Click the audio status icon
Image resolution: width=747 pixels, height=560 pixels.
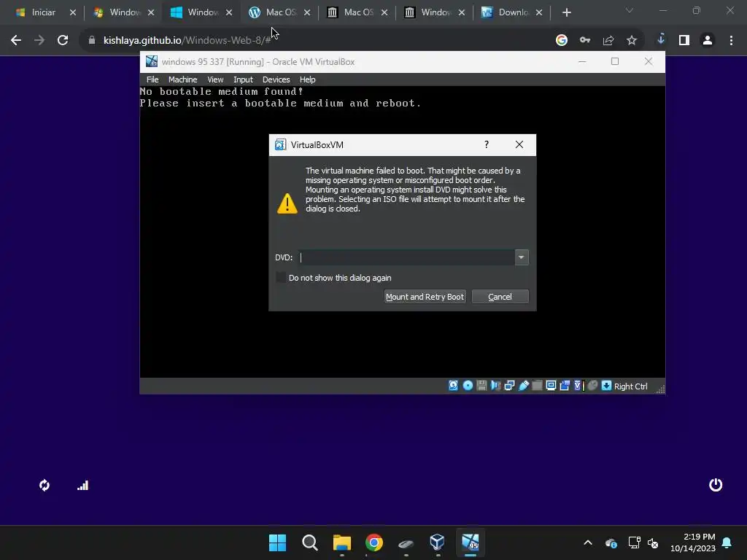tap(495, 386)
